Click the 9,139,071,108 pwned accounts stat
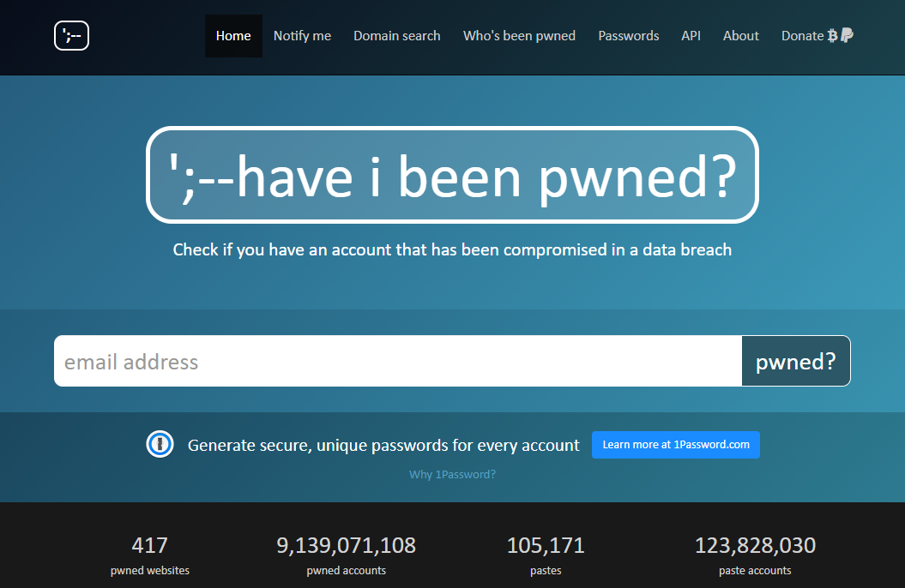 347,555
